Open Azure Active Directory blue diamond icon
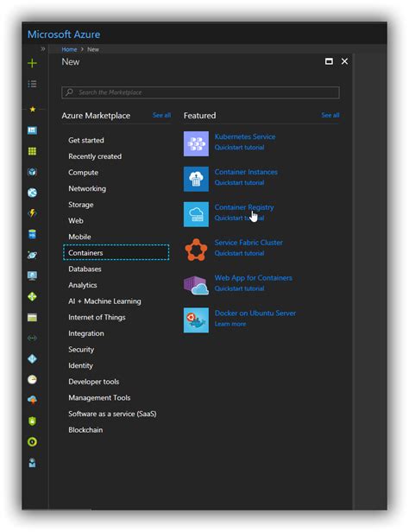Screen dimensions: 409x532 click(32, 358)
